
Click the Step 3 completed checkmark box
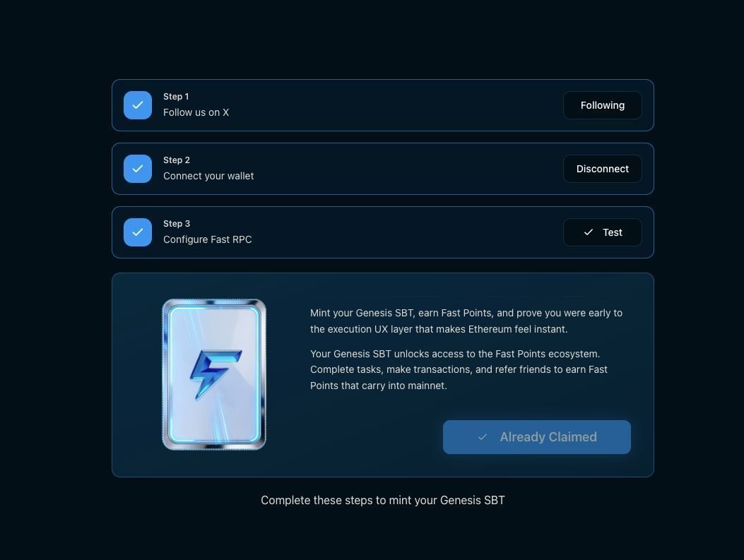(138, 232)
